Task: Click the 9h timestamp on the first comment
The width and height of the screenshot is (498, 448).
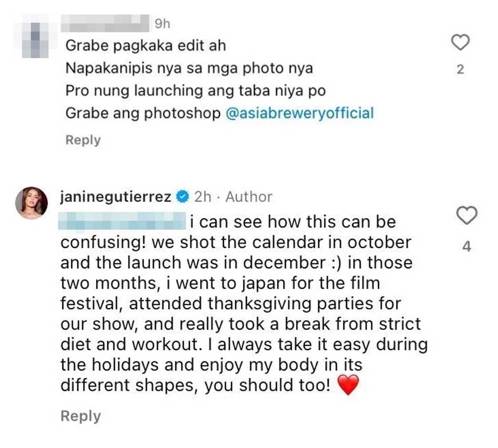Action: click(162, 24)
